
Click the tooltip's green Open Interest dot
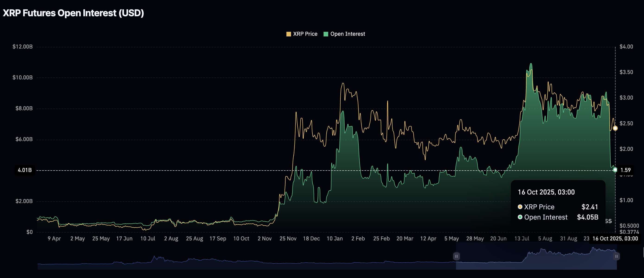coord(520,217)
